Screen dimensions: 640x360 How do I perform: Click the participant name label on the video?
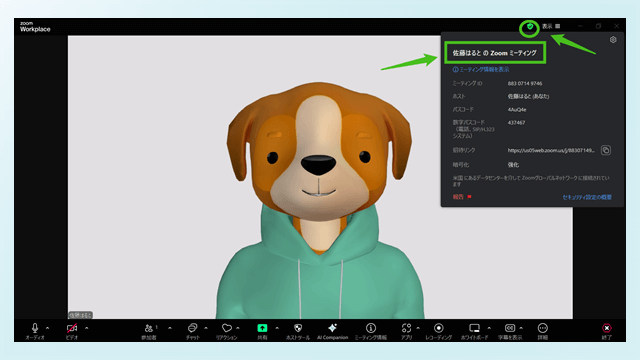click(x=80, y=315)
